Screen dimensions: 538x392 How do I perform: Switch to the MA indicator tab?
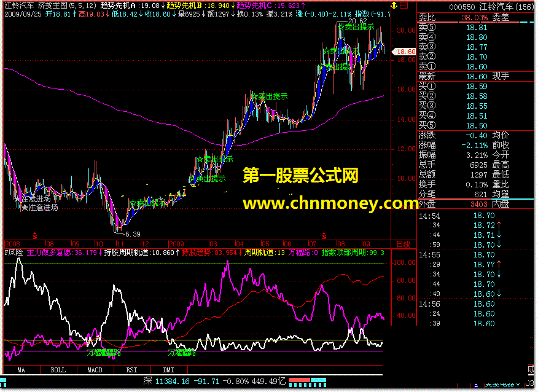[21, 370]
